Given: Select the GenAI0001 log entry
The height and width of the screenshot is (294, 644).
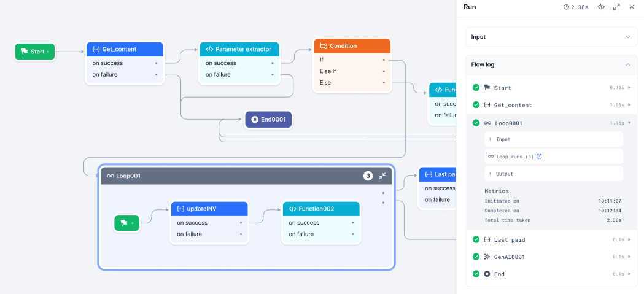Looking at the screenshot, I should [x=509, y=257].
